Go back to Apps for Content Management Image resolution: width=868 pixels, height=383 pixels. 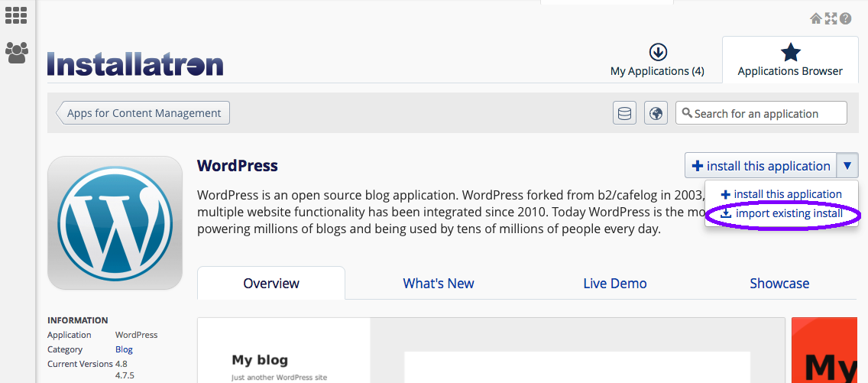click(x=143, y=113)
